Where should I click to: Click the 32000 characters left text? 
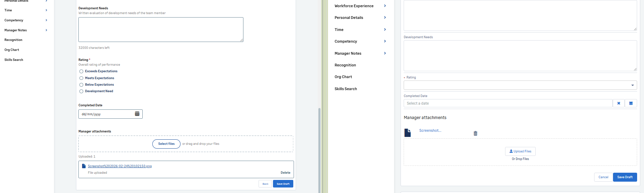tap(94, 48)
